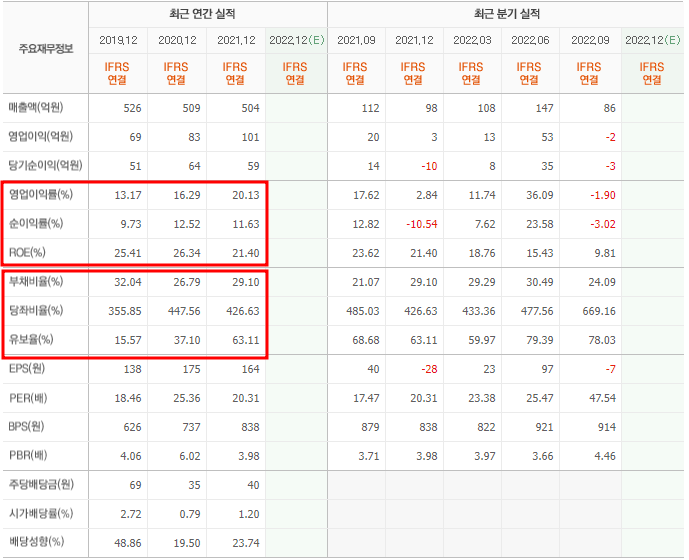
Task: Select the 47.54 PER value
Action: 602,398
